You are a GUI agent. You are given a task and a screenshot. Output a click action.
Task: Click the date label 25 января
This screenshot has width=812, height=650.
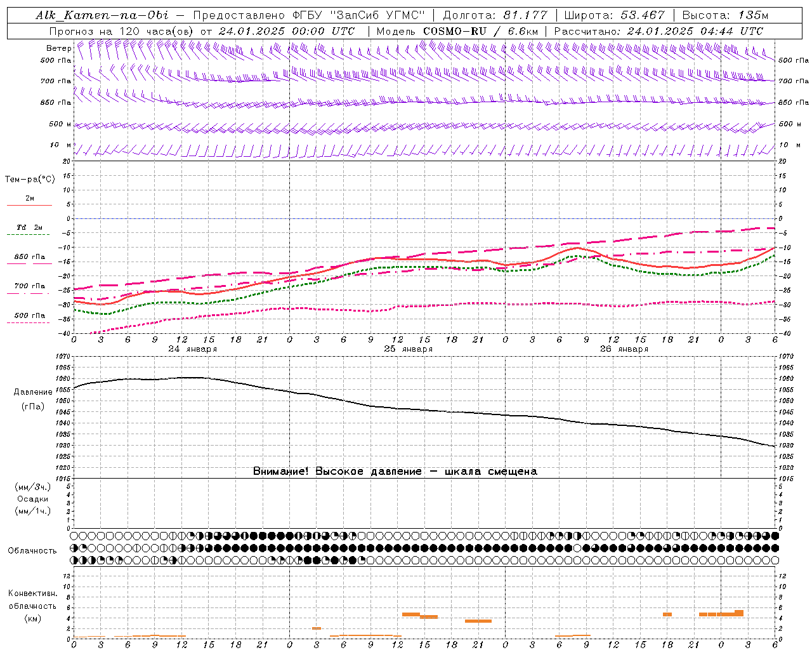pyautogui.click(x=409, y=349)
